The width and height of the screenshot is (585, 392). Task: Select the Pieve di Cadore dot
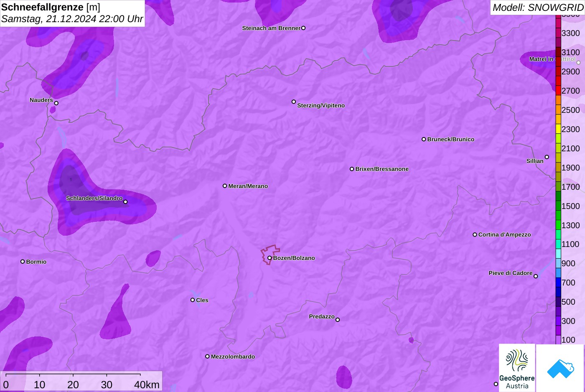536,276
